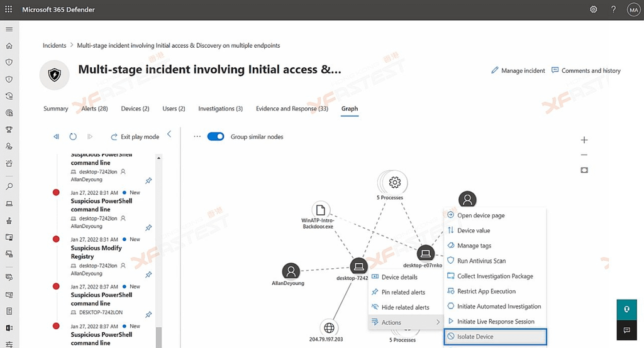The image size is (644, 348).
Task: Open the graph more options ellipsis
Action: pos(197,137)
